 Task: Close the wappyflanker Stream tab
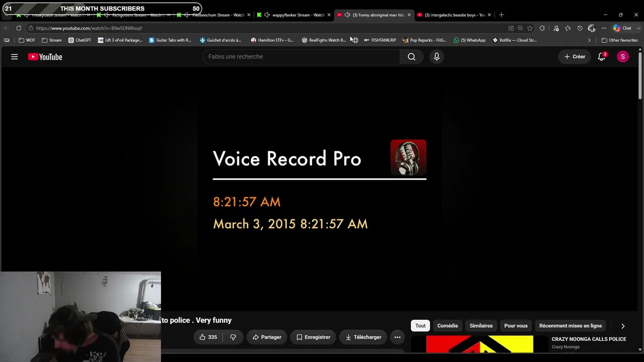point(329,15)
